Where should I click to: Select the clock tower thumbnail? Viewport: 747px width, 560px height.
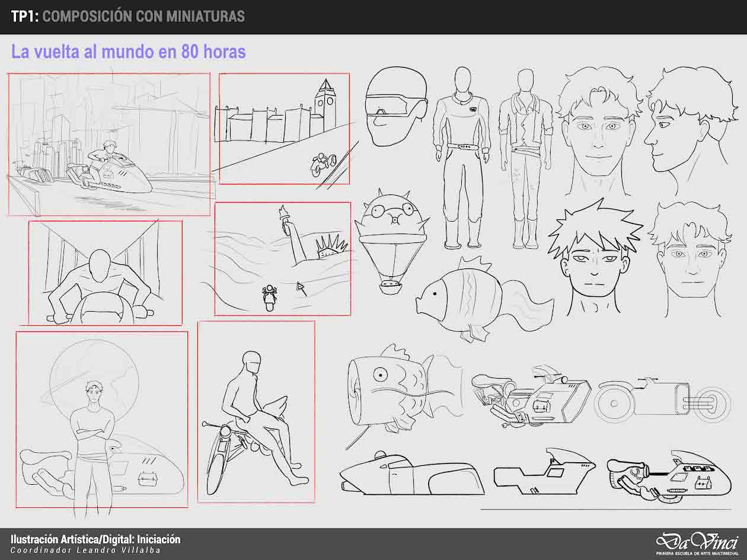[x=284, y=129]
